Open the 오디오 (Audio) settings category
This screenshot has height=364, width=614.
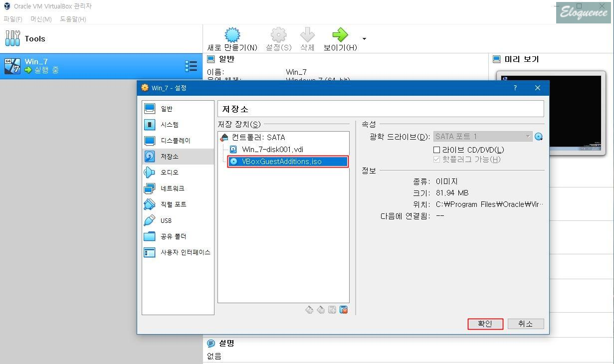[178, 173]
